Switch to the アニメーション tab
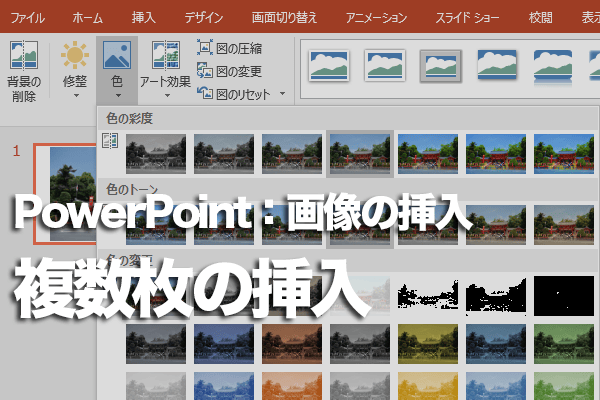The height and width of the screenshot is (400, 600). coord(376,17)
